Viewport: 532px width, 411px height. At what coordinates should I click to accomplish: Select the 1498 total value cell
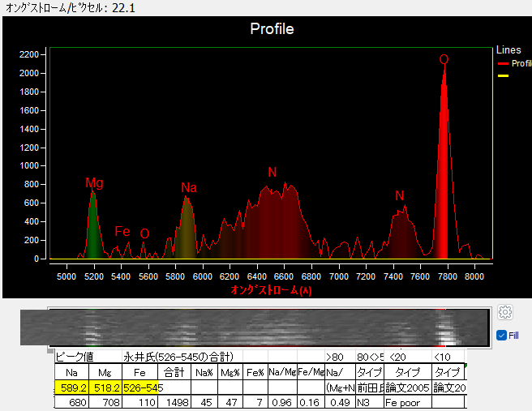coord(174,403)
